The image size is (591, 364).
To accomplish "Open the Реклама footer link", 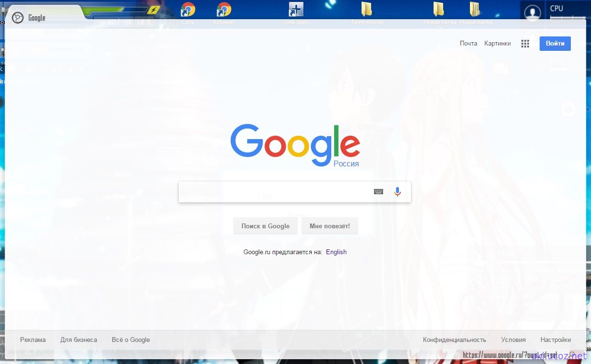I will (x=33, y=340).
